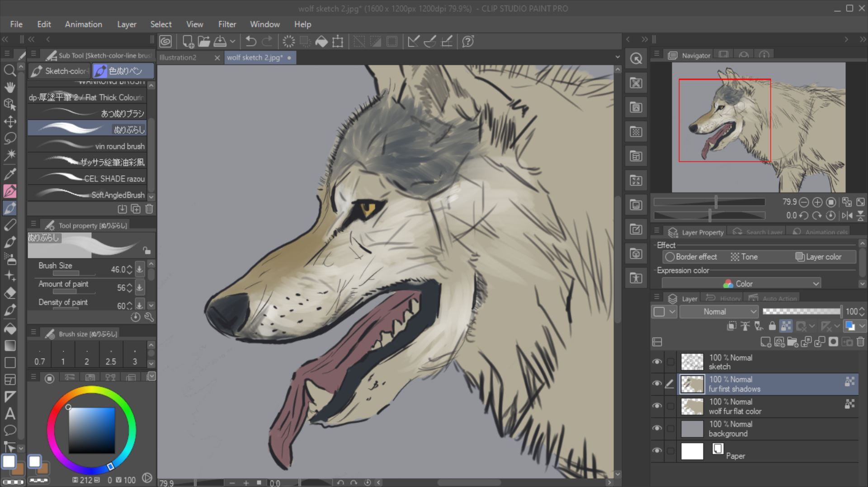This screenshot has width=868, height=487.
Task: Hide the background layer
Action: pos(657,428)
